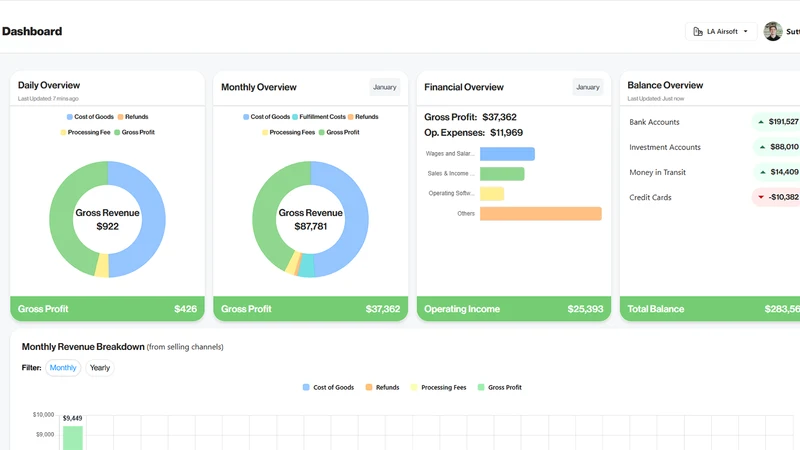Click the up arrow beside $88,010
Image resolution: width=800 pixels, height=450 pixels.
(x=762, y=147)
